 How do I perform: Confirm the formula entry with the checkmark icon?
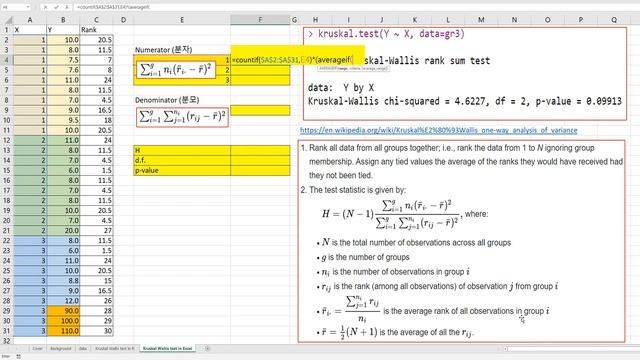(x=56, y=7)
